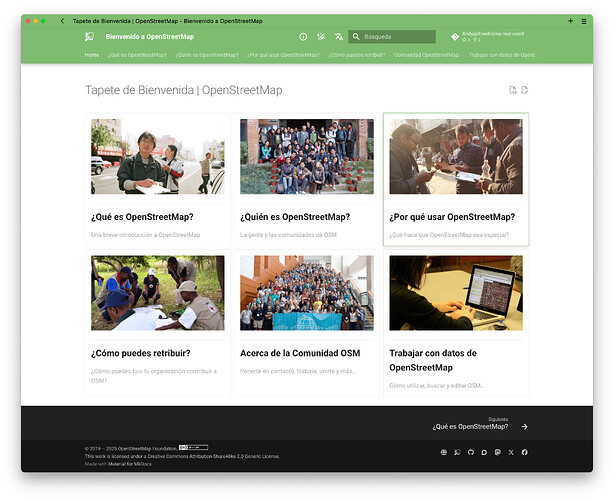The height and width of the screenshot is (500, 614).
Task: Click the ¿Por qué usar OpenStreetMap? card heading
Action: tap(452, 217)
